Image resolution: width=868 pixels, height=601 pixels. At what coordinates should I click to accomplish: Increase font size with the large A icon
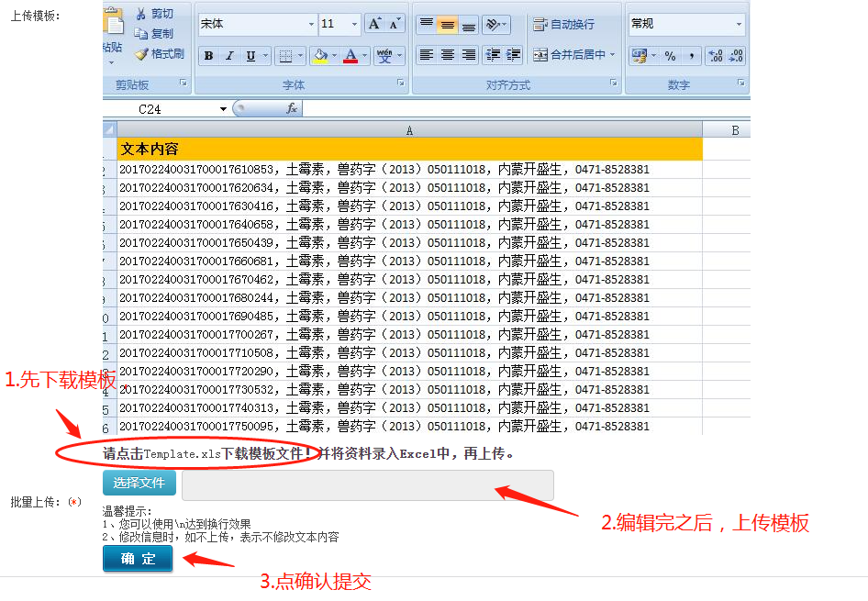click(374, 24)
